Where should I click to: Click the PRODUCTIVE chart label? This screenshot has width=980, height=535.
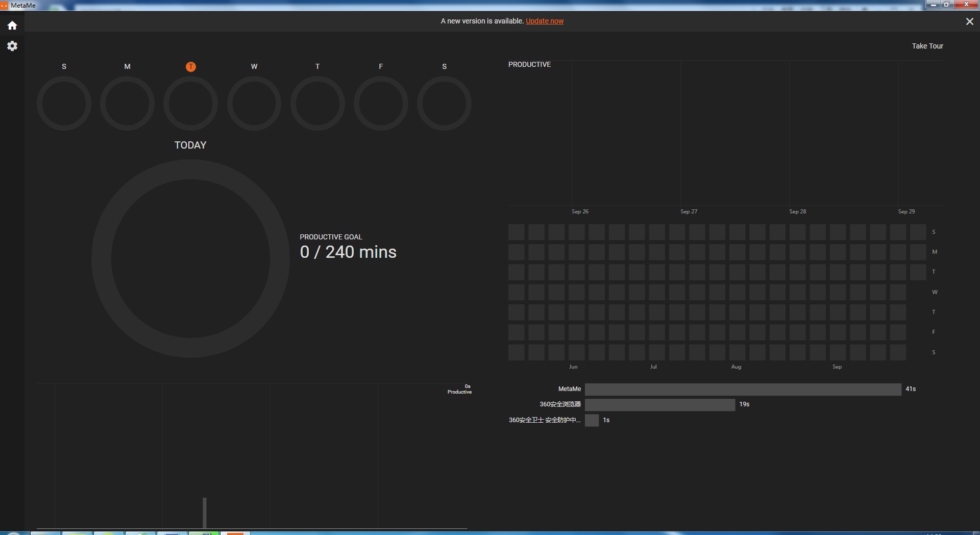529,64
